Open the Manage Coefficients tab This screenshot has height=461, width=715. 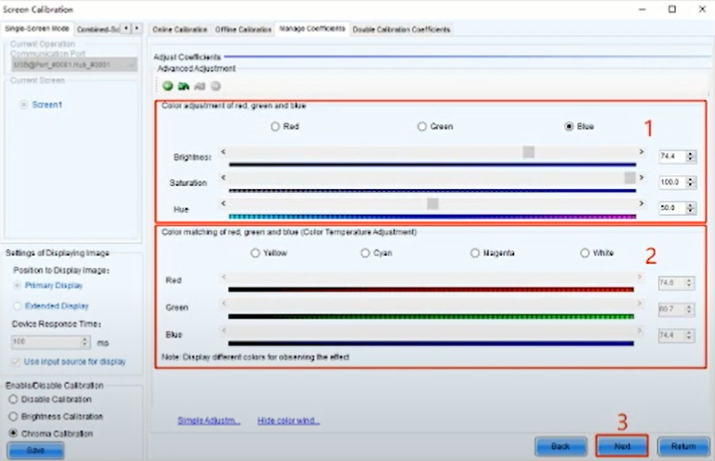click(x=312, y=28)
